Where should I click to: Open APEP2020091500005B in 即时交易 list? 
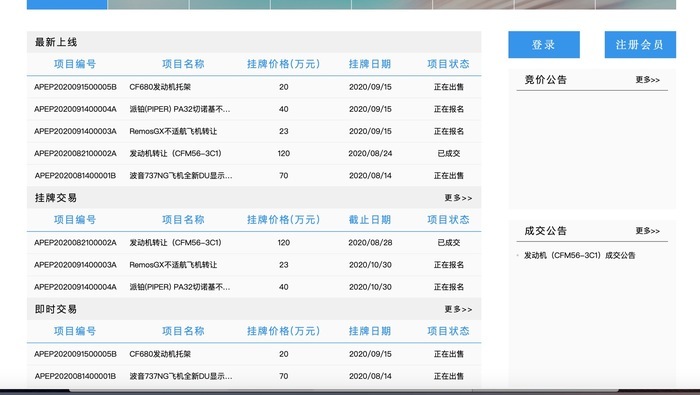coord(75,354)
